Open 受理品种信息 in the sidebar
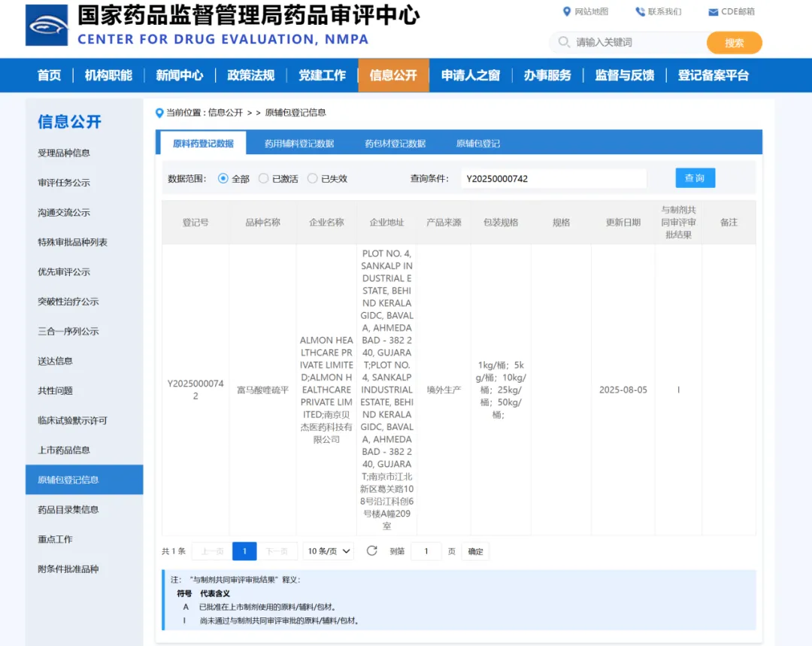This screenshot has height=646, width=812. coord(64,153)
